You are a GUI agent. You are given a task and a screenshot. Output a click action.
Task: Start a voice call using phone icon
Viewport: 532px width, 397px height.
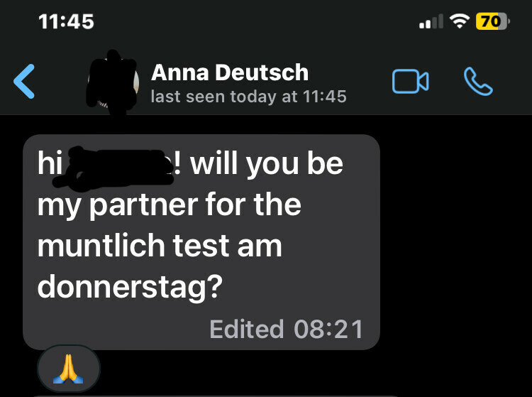pyautogui.click(x=477, y=82)
